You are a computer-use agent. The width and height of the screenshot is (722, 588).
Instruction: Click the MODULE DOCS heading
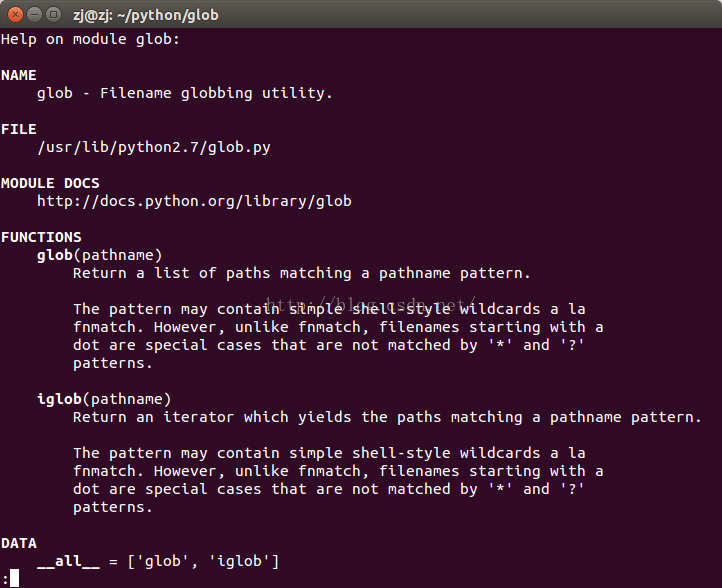[x=50, y=183]
